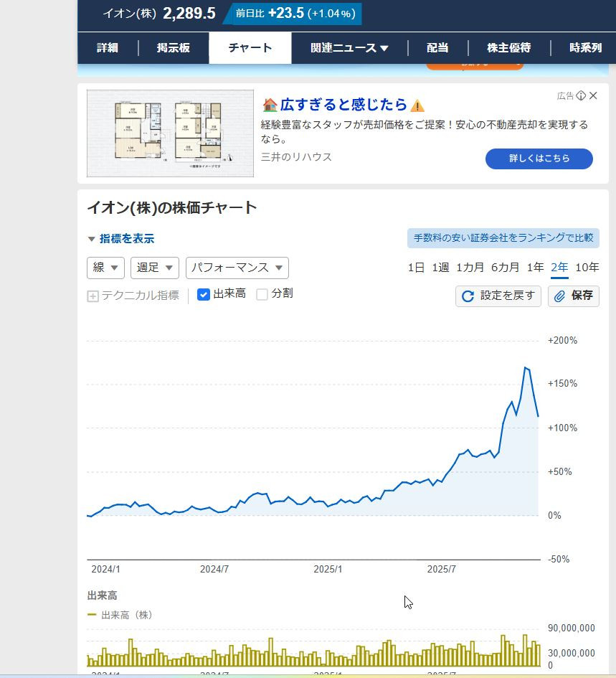Expand the 指標を表示 section
Image resolution: width=616 pixels, height=678 pixels.
click(x=120, y=239)
